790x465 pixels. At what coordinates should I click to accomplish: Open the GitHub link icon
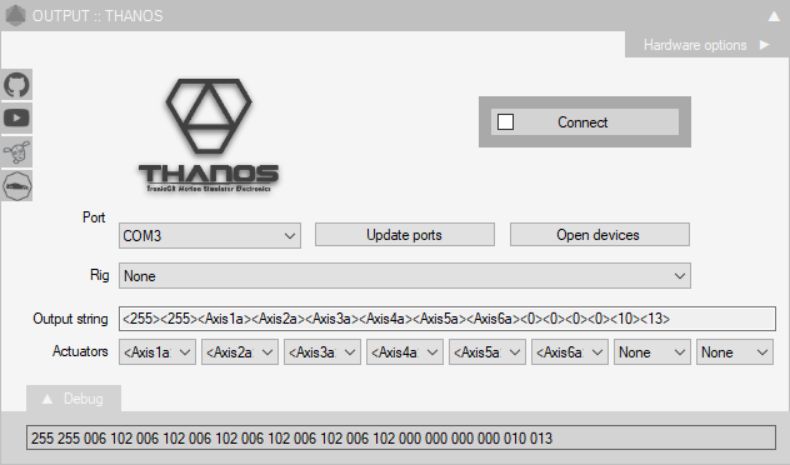tap(17, 85)
